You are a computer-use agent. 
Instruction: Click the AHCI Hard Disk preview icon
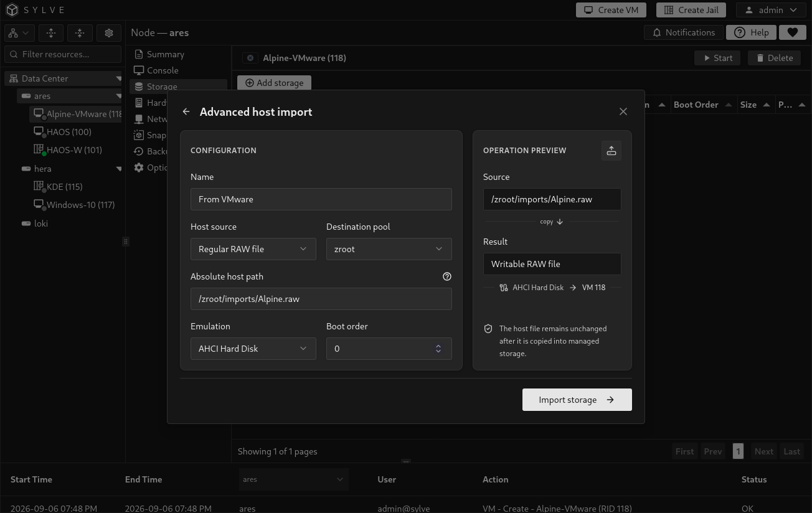tap(504, 288)
